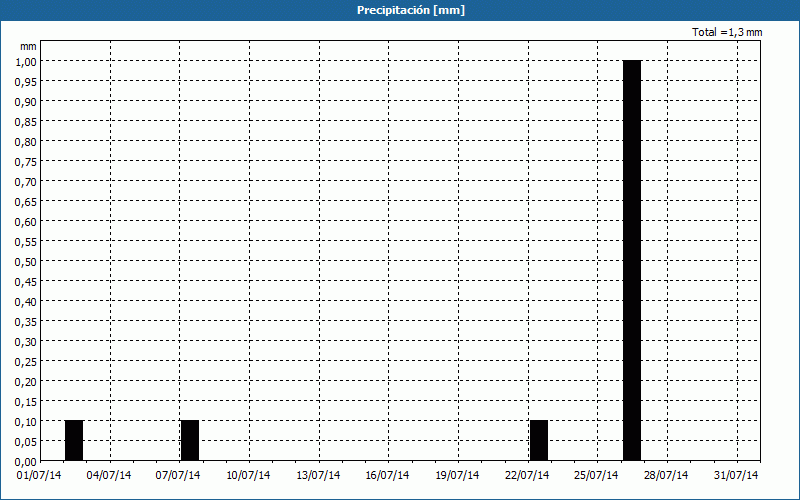This screenshot has width=800, height=500.
Task: Click the 0,95 y-axis value
Action: 26,81
